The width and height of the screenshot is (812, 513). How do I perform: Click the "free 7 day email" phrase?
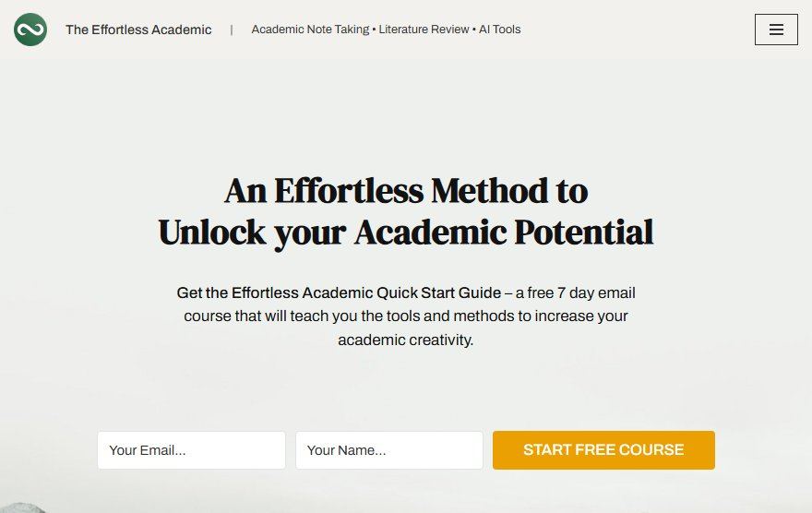point(581,293)
